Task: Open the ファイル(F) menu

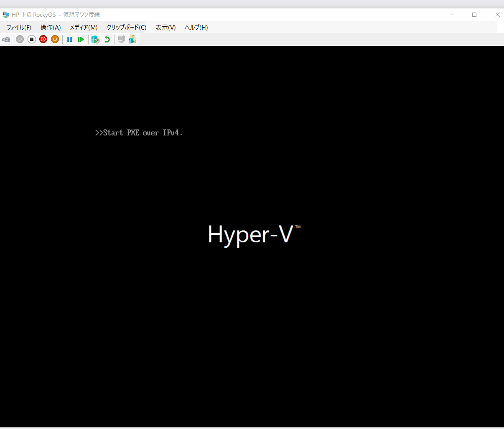Action: coord(19,27)
